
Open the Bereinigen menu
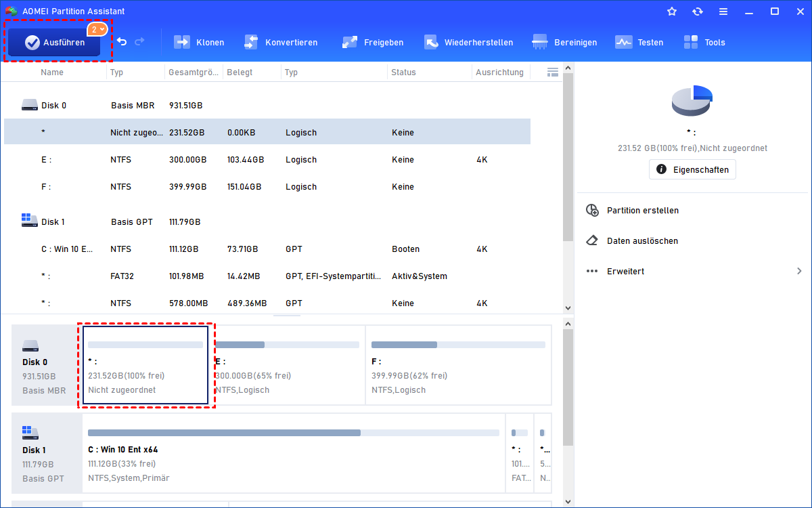tap(564, 42)
